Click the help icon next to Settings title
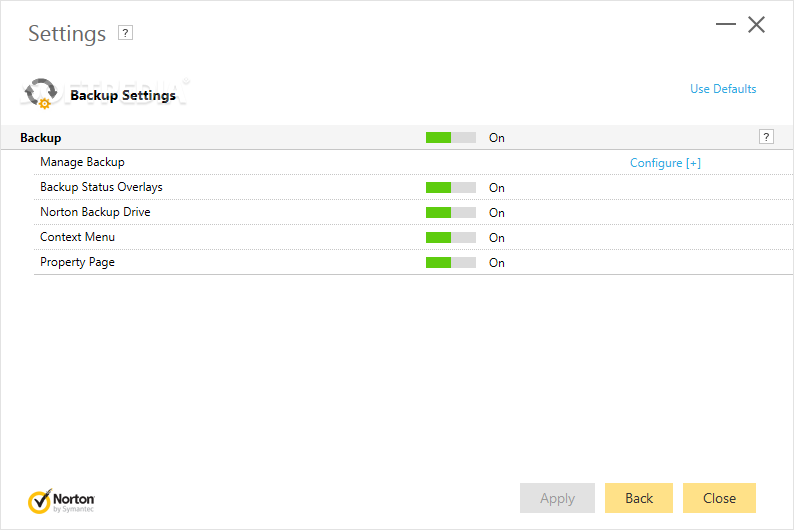The image size is (794, 530). point(125,33)
